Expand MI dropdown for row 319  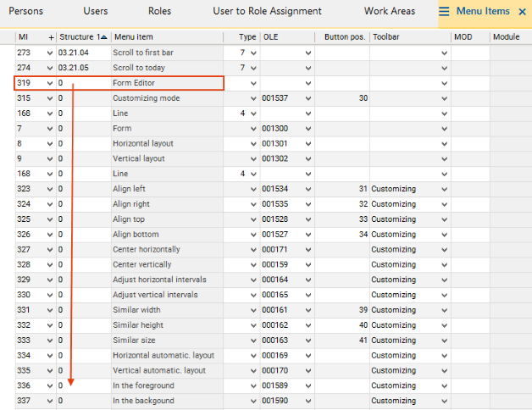tap(50, 84)
